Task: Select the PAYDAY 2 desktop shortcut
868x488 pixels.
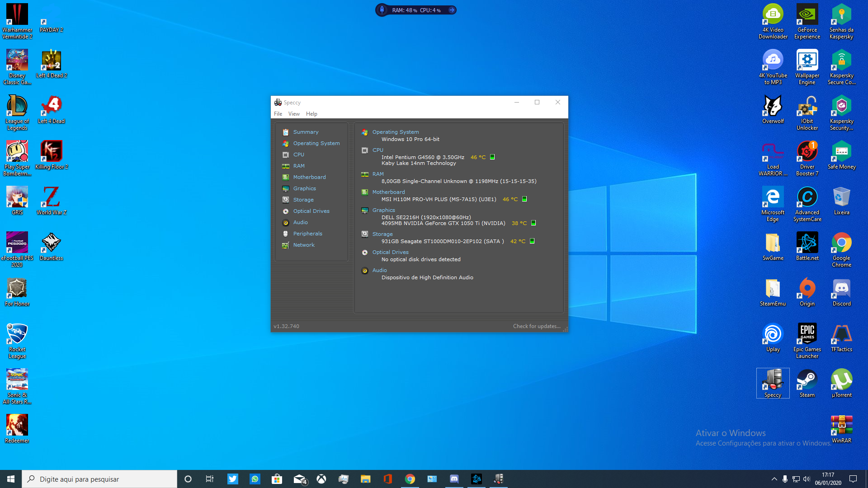Action: pyautogui.click(x=51, y=18)
